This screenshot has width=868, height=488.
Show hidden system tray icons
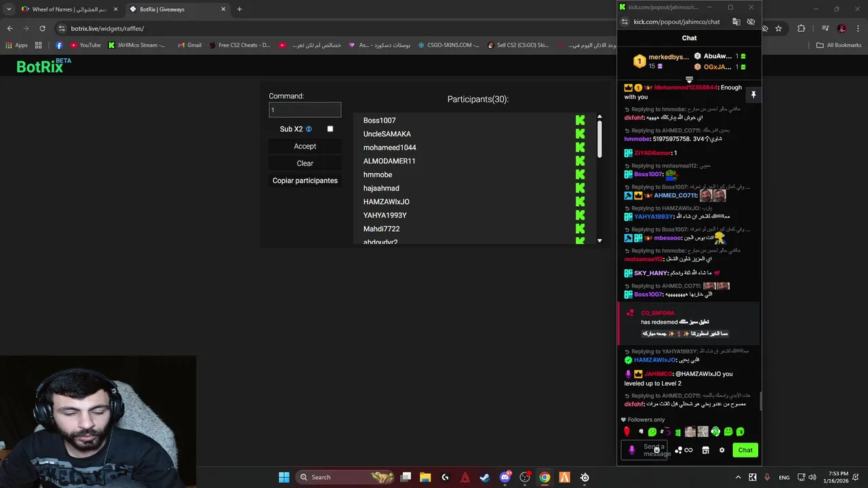tap(738, 477)
